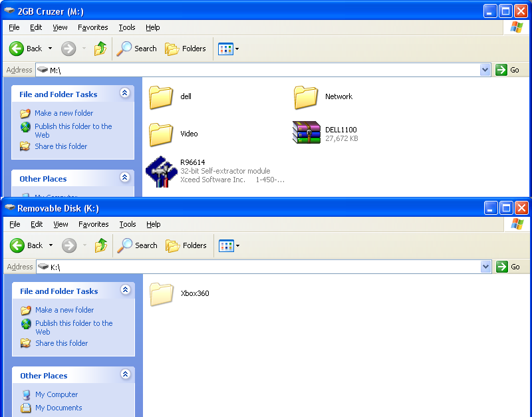532x417 pixels.
Task: Open the DELL1100 WinRAR archive icon
Action: [x=307, y=133]
